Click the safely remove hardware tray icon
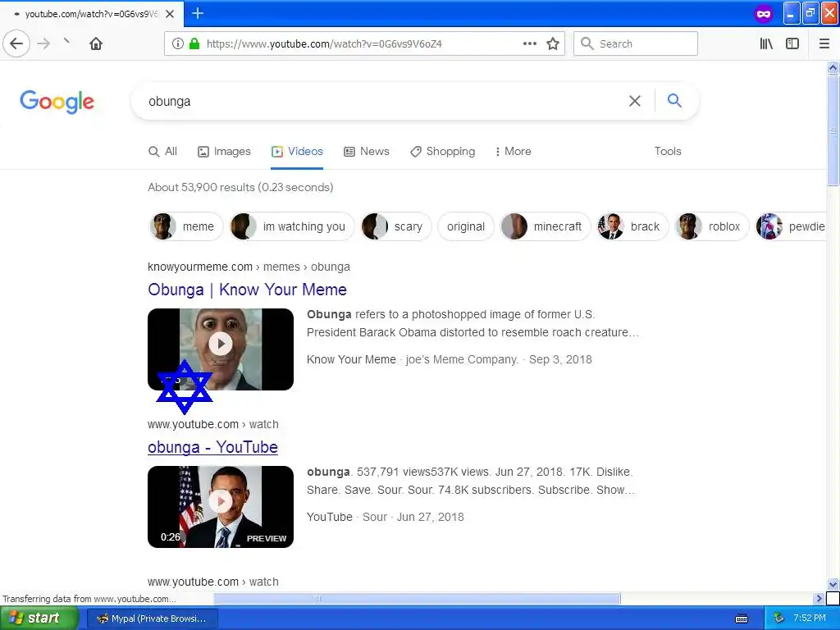 pyautogui.click(x=778, y=619)
